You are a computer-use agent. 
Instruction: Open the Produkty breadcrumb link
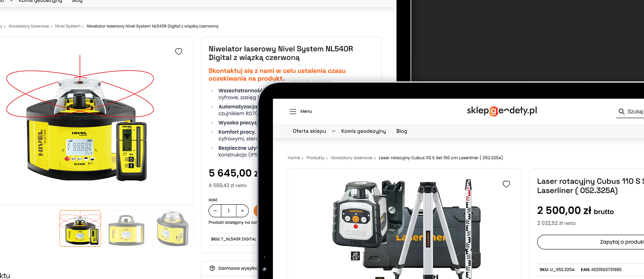coord(315,158)
